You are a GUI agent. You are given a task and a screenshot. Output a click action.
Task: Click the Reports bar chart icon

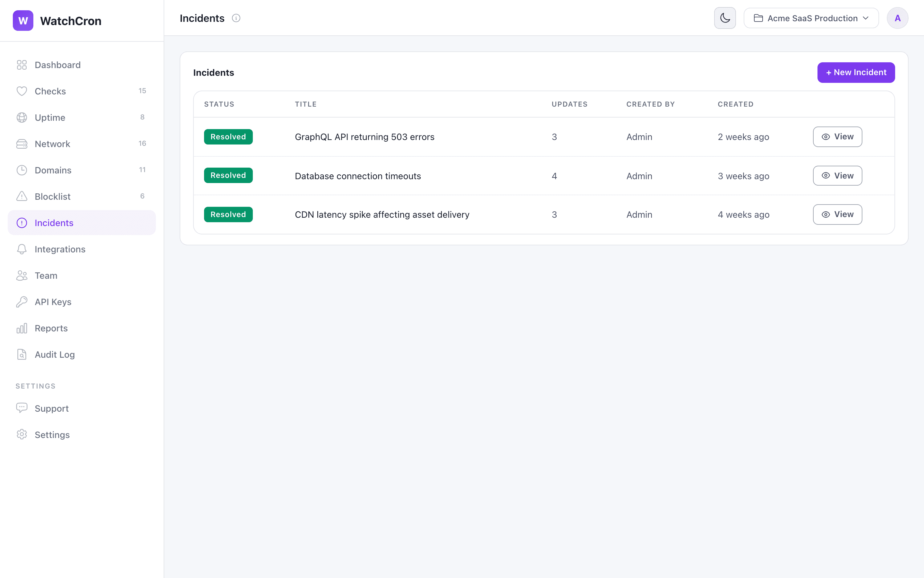coord(22,328)
